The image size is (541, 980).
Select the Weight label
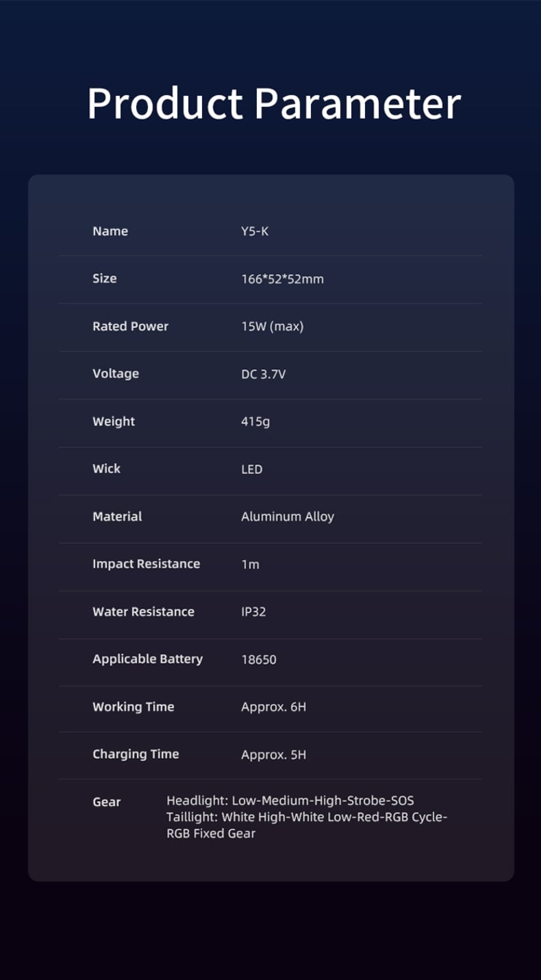[x=114, y=421]
